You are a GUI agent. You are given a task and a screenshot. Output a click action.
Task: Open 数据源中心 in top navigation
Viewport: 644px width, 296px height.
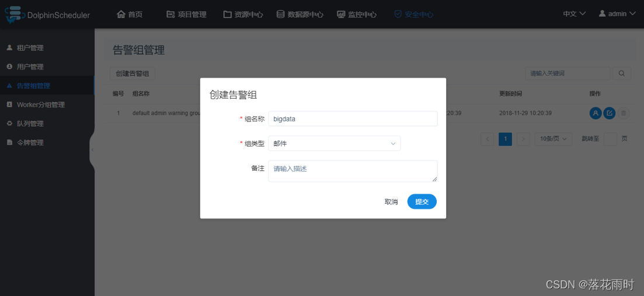point(300,15)
